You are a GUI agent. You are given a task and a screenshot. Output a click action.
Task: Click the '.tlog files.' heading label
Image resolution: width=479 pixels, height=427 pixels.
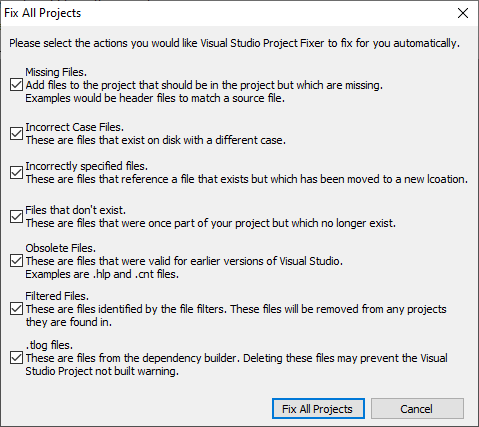click(x=49, y=345)
